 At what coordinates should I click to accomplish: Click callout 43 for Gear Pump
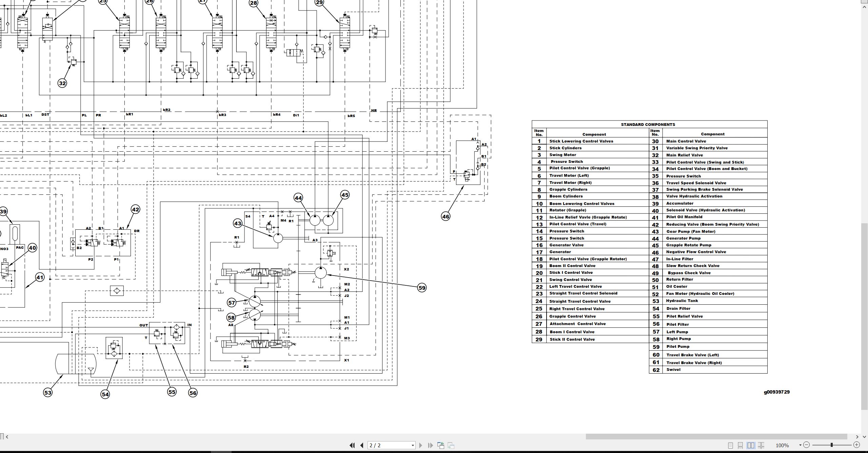238,223
